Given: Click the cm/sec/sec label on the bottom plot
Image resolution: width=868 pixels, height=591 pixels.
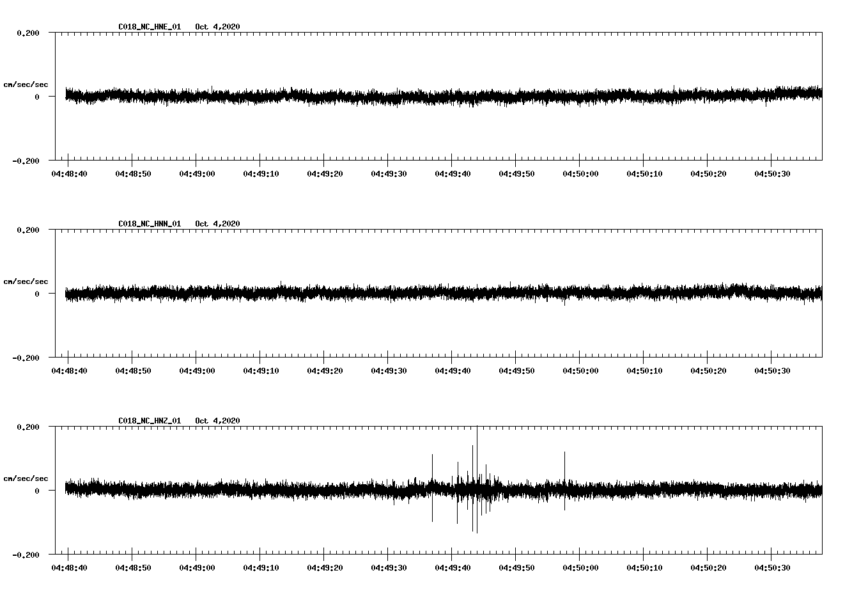Looking at the screenshot, I should [26, 477].
